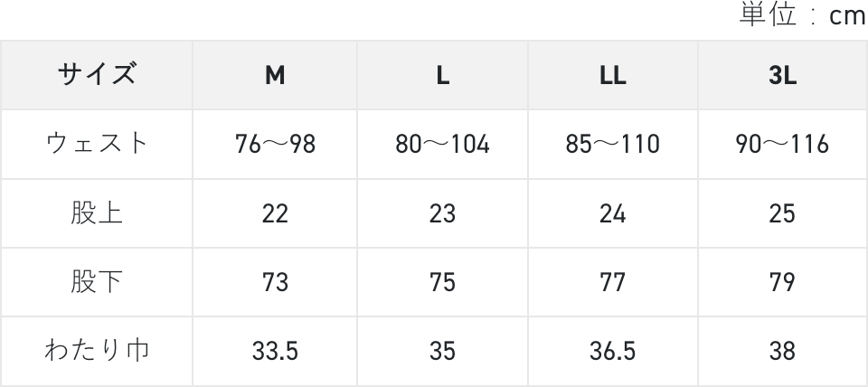Select the わたり巾 value 36.5
868x387 pixels.
pyautogui.click(x=612, y=352)
